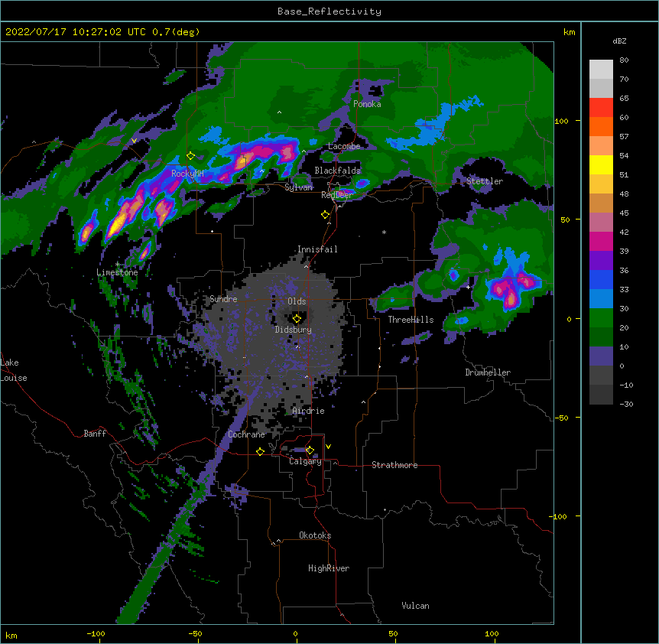Select the Stettler city label
This screenshot has height=644, width=659.
coord(485,181)
